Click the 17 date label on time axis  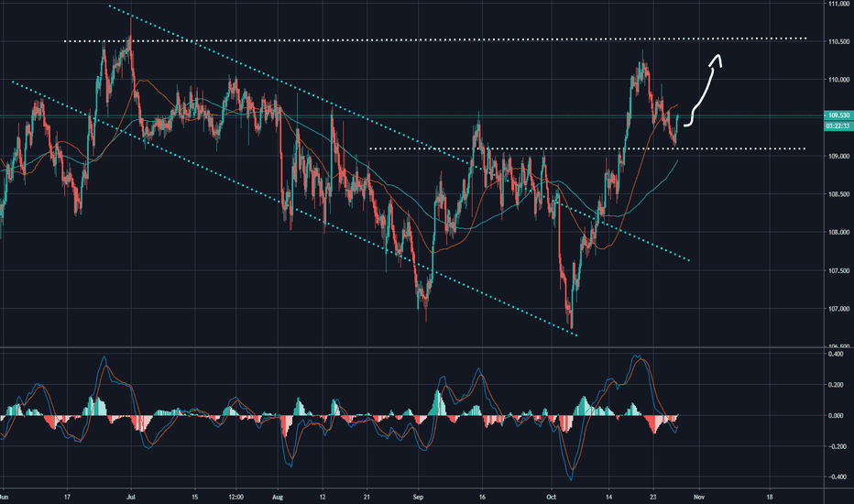[x=67, y=497]
